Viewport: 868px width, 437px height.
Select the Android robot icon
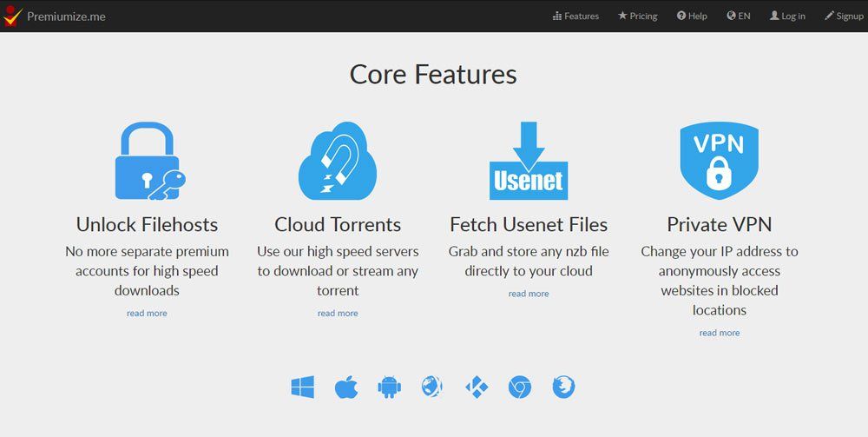(389, 387)
